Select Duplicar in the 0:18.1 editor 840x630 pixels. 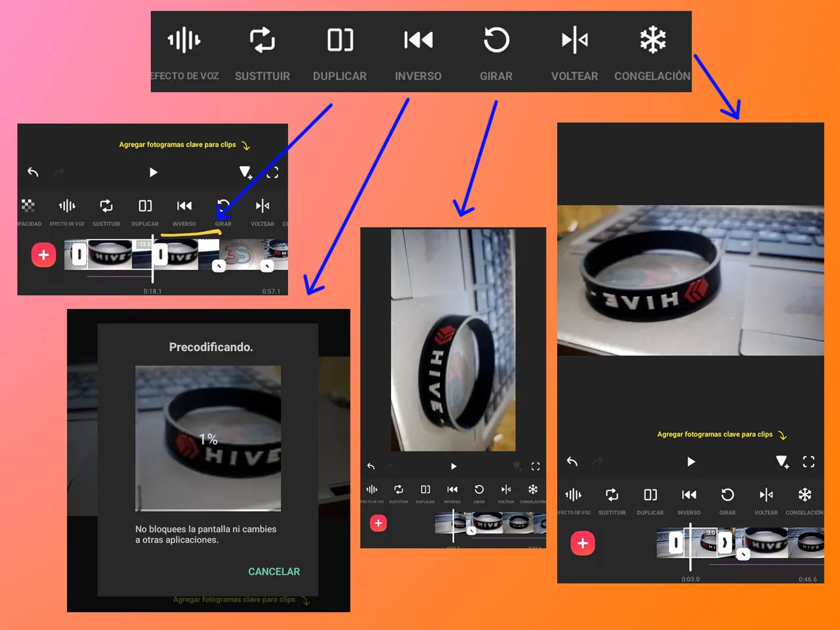pyautogui.click(x=145, y=212)
